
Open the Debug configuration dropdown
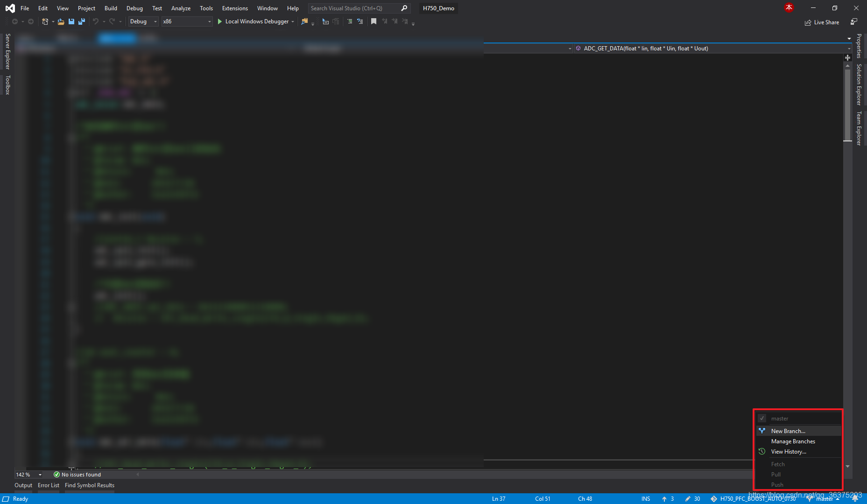(143, 21)
